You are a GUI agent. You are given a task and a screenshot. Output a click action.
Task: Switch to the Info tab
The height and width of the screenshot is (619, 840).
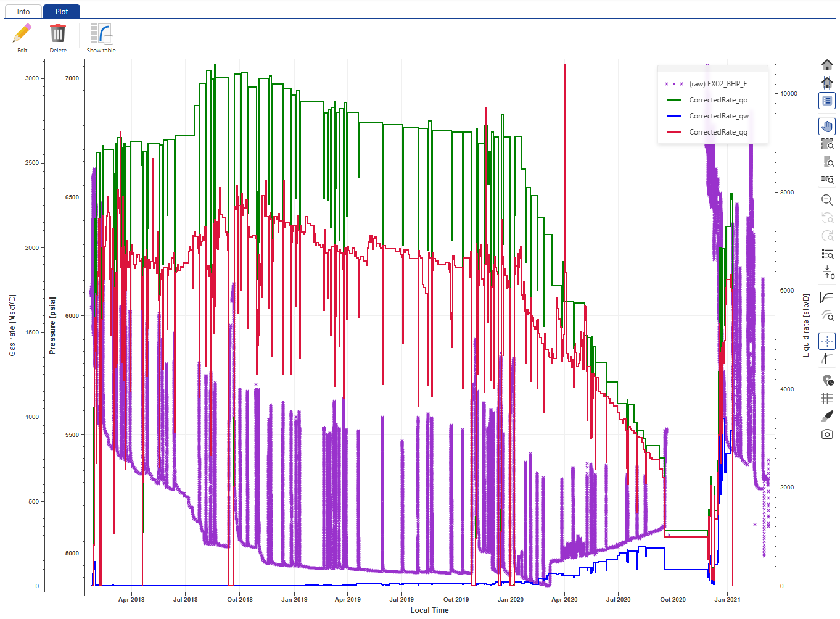coord(23,11)
